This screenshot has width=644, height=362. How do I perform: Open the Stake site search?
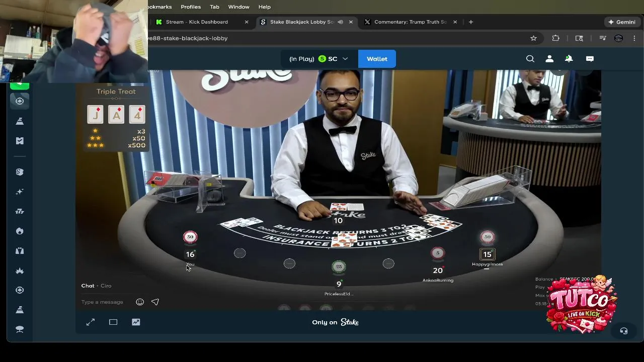530,59
